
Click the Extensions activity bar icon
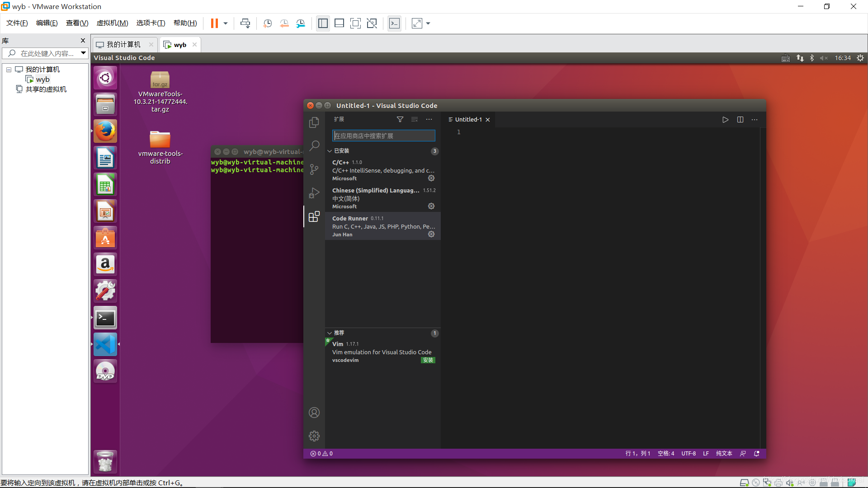[314, 217]
